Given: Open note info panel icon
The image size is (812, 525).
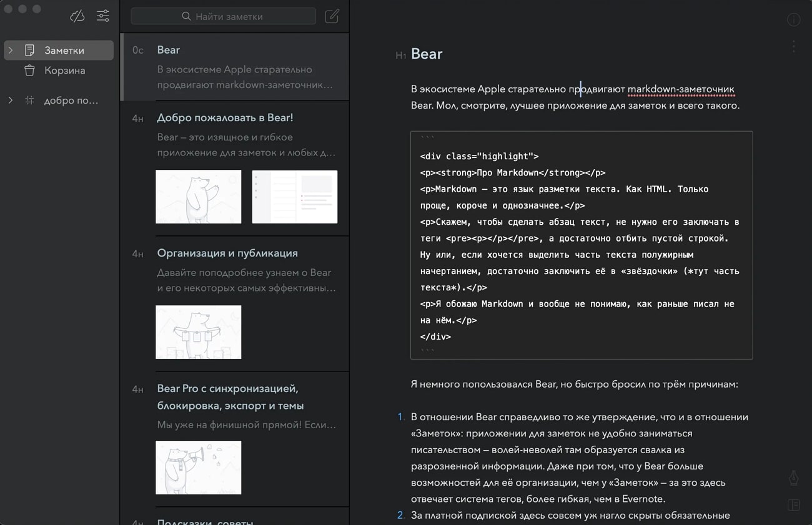Looking at the screenshot, I should (793, 20).
